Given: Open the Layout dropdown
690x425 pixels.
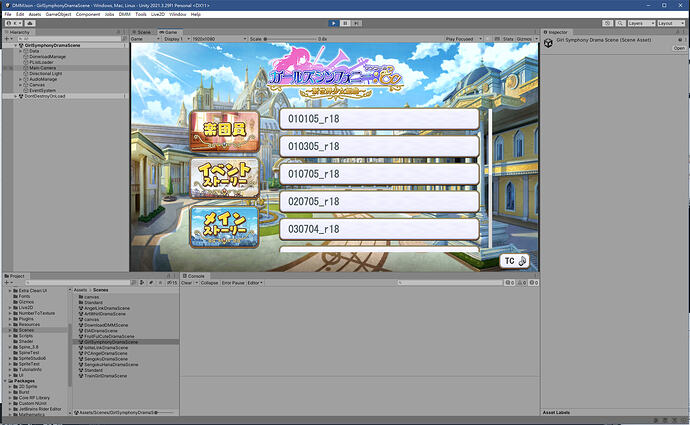Looking at the screenshot, I should pyautogui.click(x=671, y=23).
